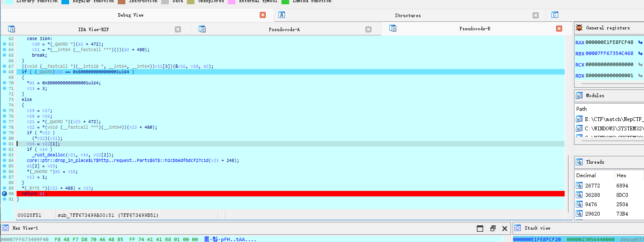
Task: Click the Hex View-1 panel icon
Action: click(x=6, y=228)
